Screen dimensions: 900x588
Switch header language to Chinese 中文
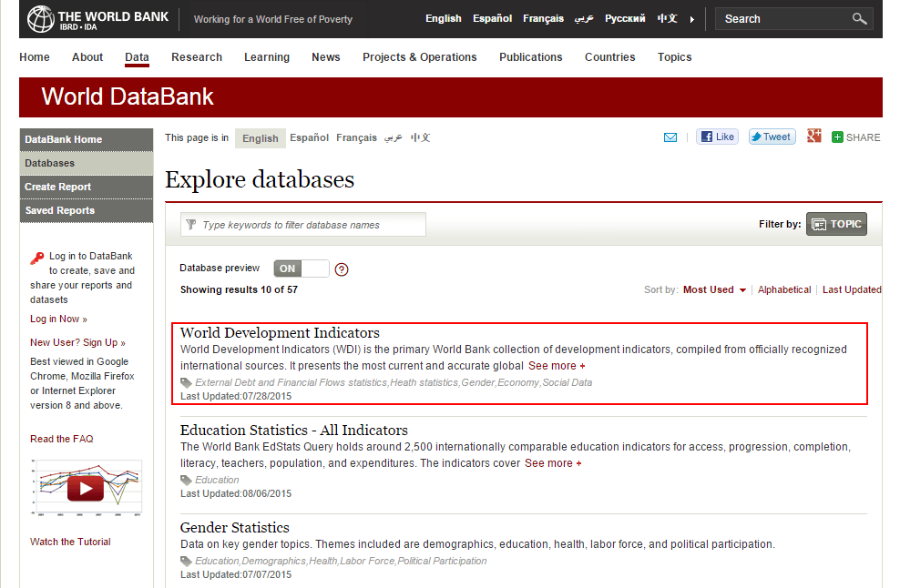pyautogui.click(x=667, y=19)
